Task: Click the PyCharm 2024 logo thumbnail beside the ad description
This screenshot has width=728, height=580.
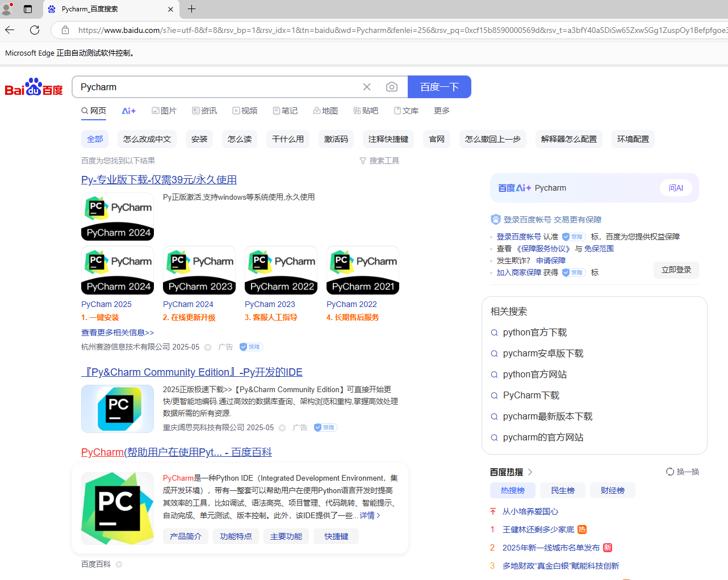Action: tap(118, 217)
